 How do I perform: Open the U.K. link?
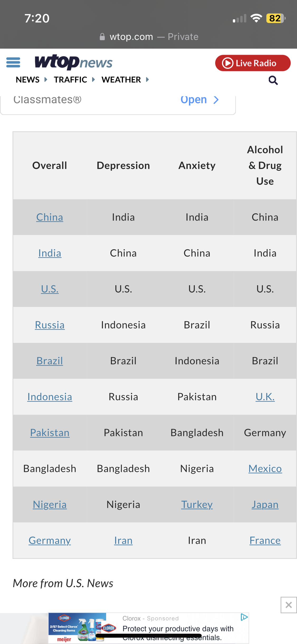[x=265, y=397]
